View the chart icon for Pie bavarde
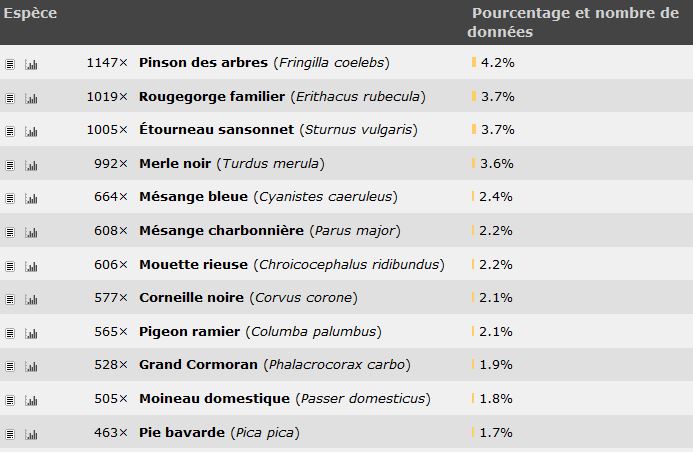Image resolution: width=693 pixels, height=452 pixels. pyautogui.click(x=31, y=434)
